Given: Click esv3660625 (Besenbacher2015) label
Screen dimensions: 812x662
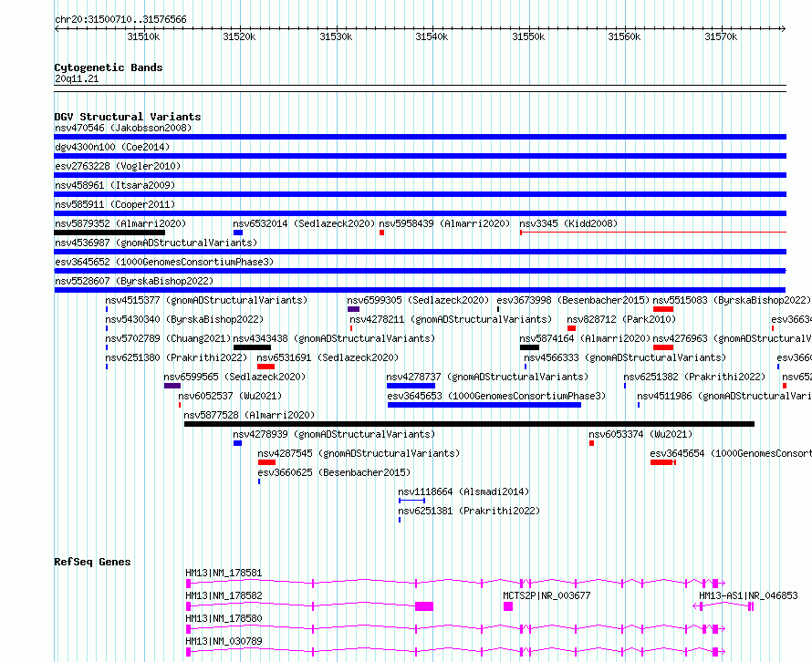Looking at the screenshot, I should (x=334, y=472).
